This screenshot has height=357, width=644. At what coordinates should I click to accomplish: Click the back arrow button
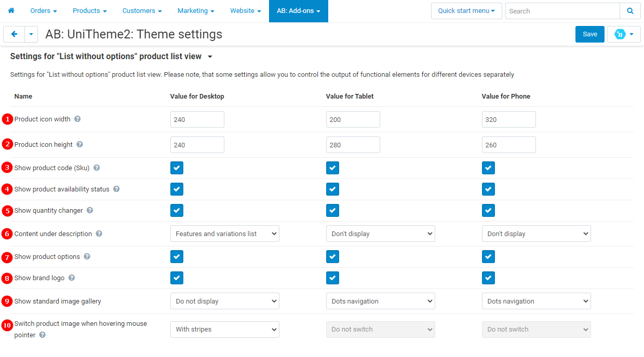point(14,34)
